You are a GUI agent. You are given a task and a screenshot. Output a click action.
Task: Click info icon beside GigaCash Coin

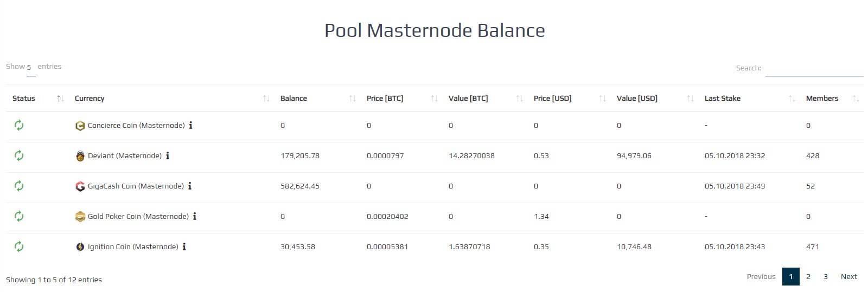pyautogui.click(x=190, y=186)
